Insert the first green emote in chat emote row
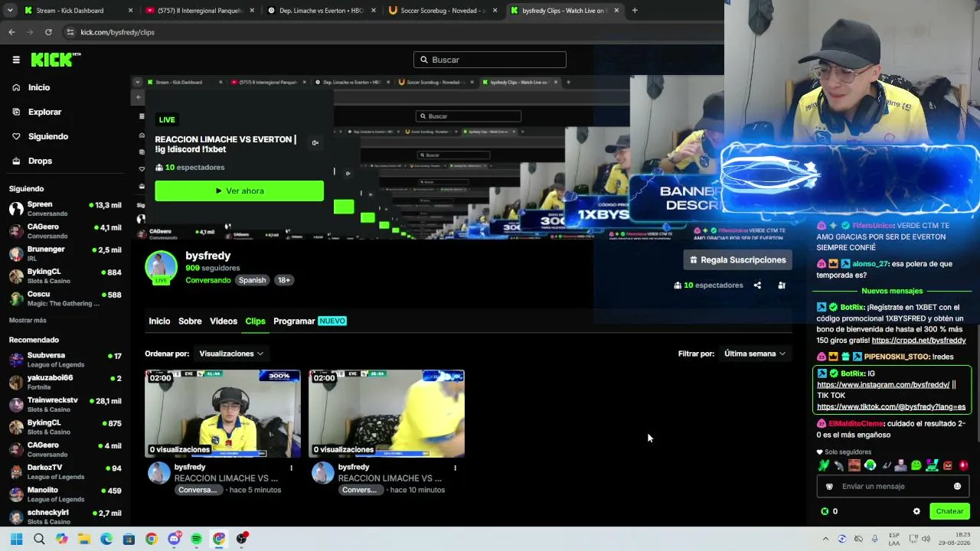The height and width of the screenshot is (551, 980). [824, 465]
